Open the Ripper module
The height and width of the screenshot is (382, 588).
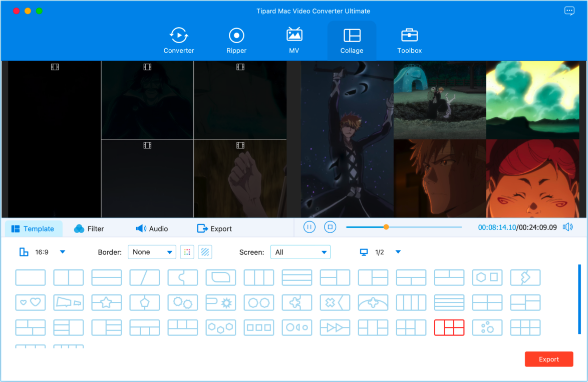236,41
